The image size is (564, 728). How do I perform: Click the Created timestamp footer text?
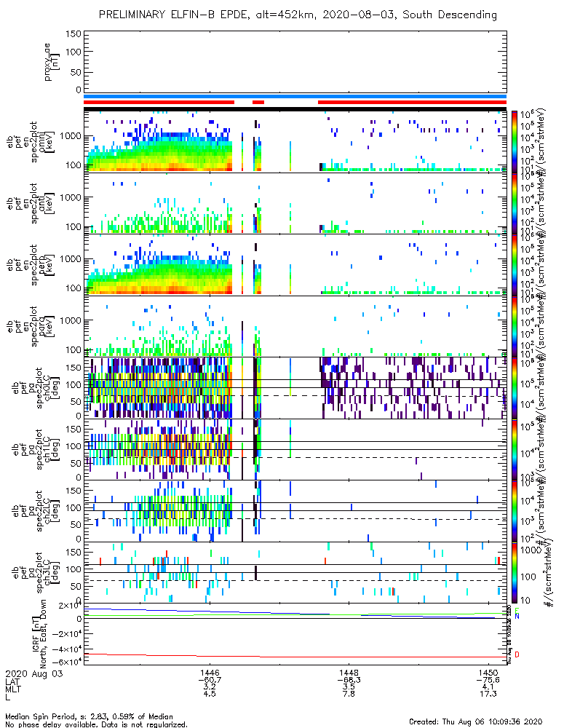pos(475,721)
